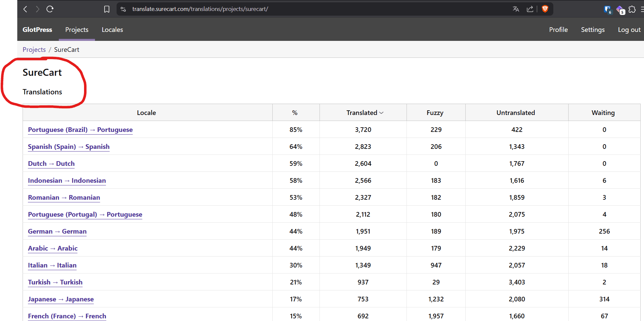Go back using the back arrow
The image size is (644, 321).
(x=25, y=9)
